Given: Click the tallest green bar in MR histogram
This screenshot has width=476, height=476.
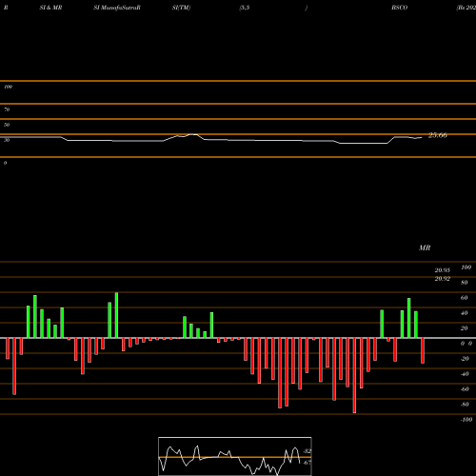Looking at the screenshot, I should pyautogui.click(x=116, y=315).
